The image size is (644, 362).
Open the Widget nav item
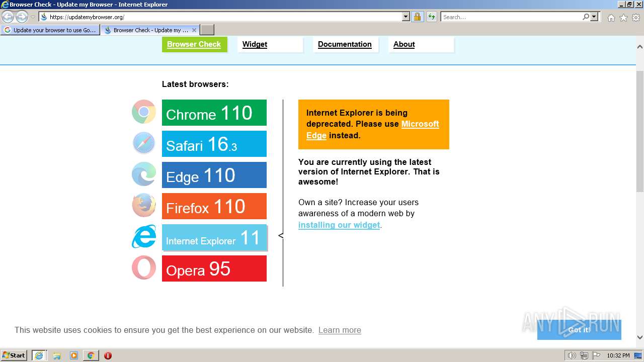270,44
